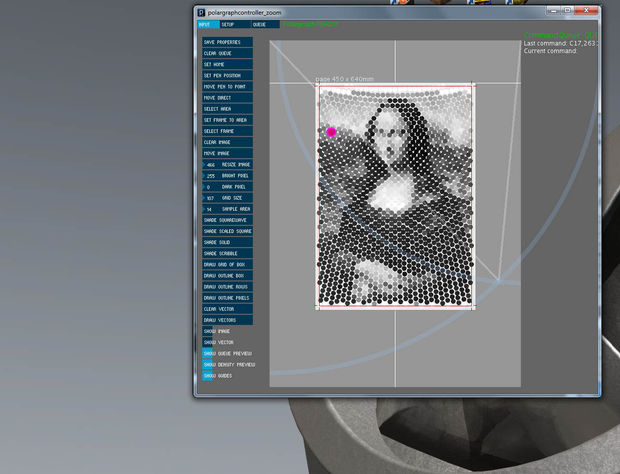Choose Move Pen To Point
The width and height of the screenshot is (620, 474).
227,87
